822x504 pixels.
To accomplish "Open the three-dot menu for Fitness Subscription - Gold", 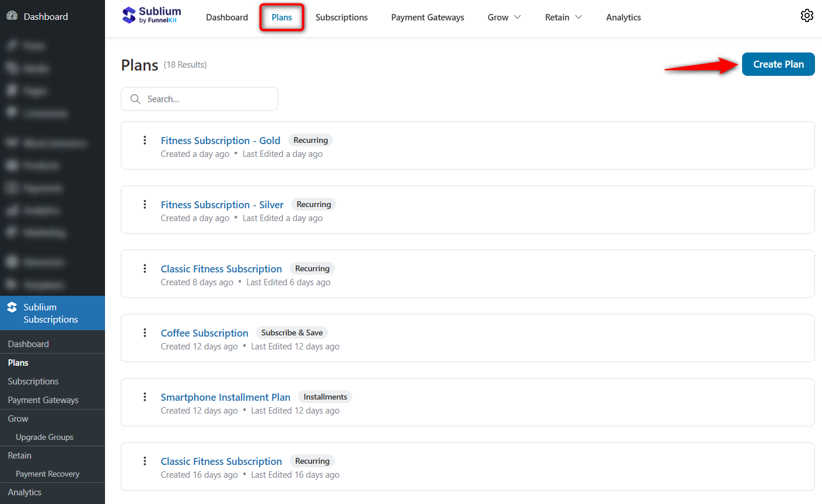I will 145,140.
